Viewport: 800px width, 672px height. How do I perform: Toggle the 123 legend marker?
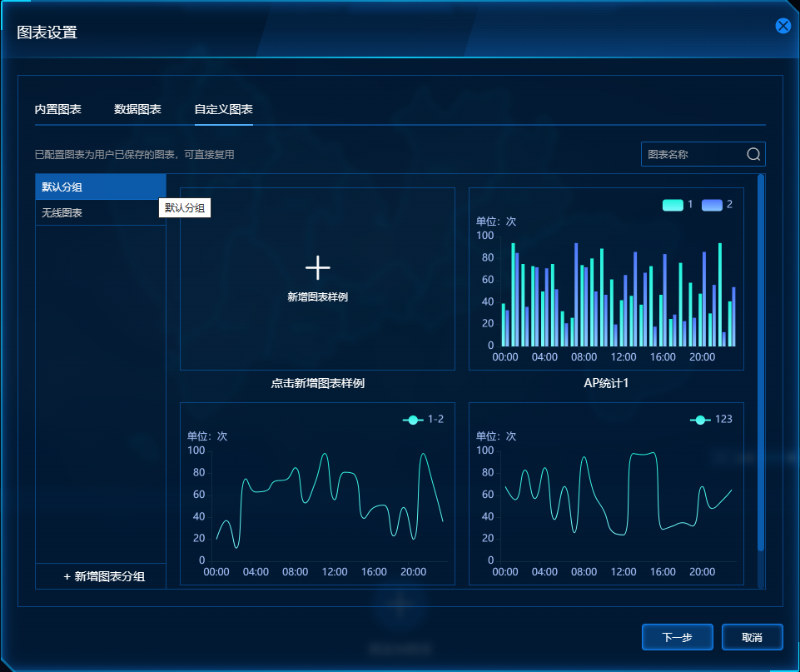click(700, 420)
